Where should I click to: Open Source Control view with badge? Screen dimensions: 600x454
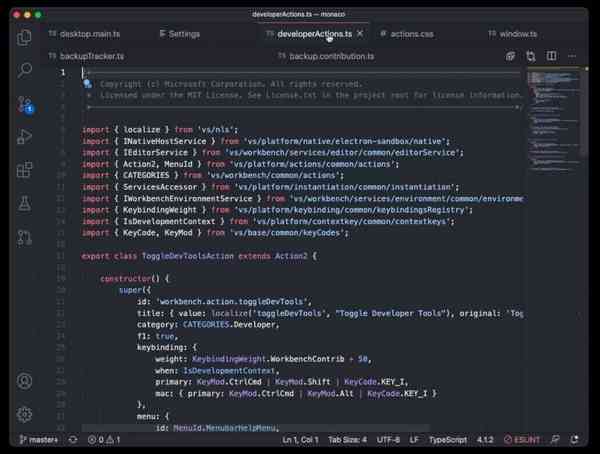click(25, 105)
